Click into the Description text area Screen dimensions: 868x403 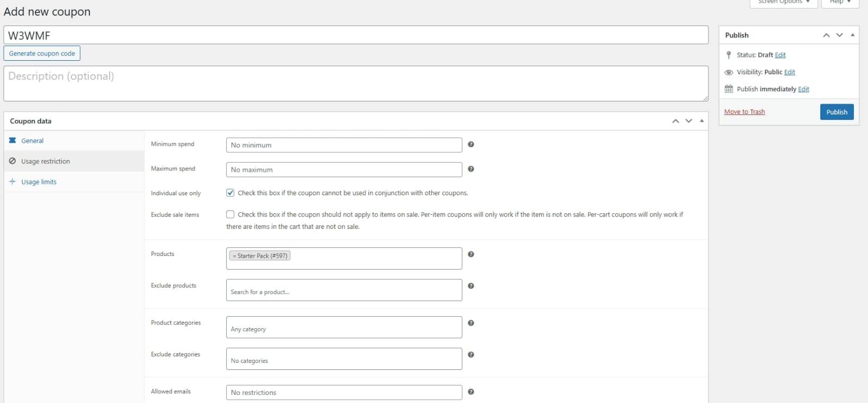click(355, 84)
